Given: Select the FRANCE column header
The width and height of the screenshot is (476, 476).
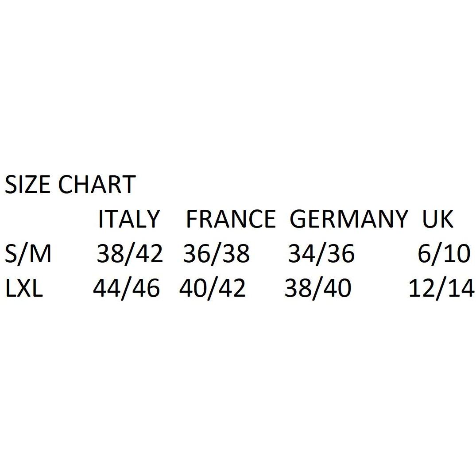Looking at the screenshot, I should click(x=230, y=219).
